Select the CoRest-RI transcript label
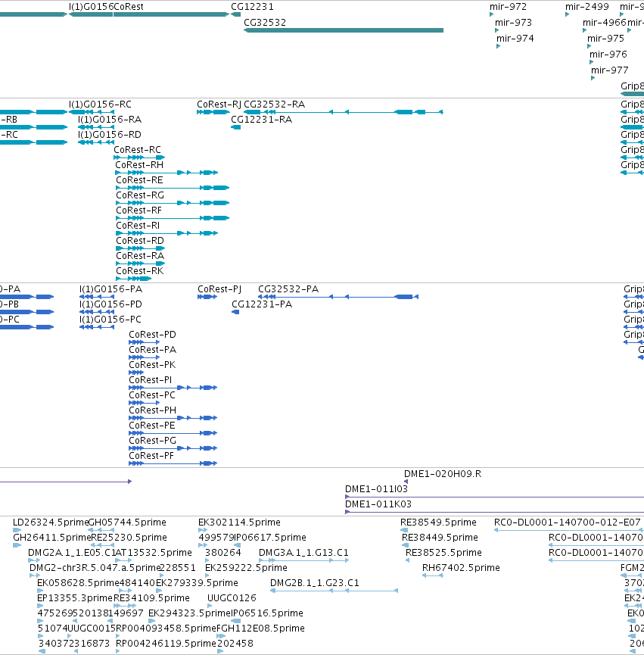Screen dimensions: 644x655 pyautogui.click(x=138, y=226)
